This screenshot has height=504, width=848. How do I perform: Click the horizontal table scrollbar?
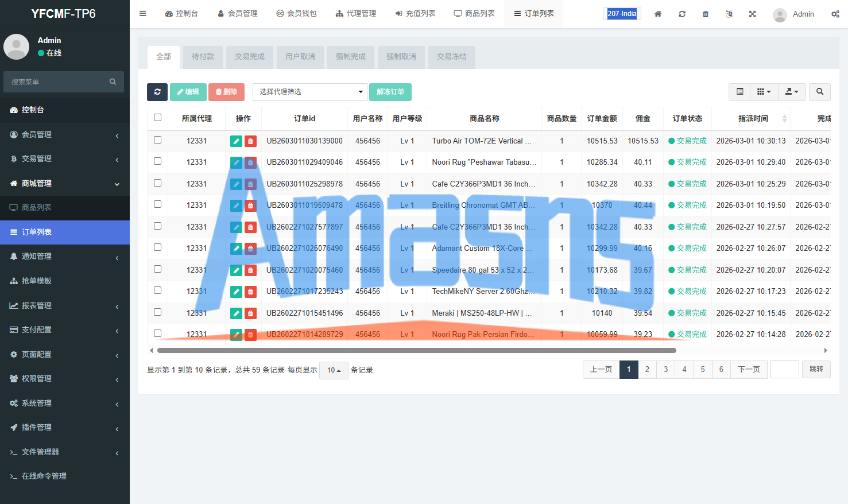[417, 350]
